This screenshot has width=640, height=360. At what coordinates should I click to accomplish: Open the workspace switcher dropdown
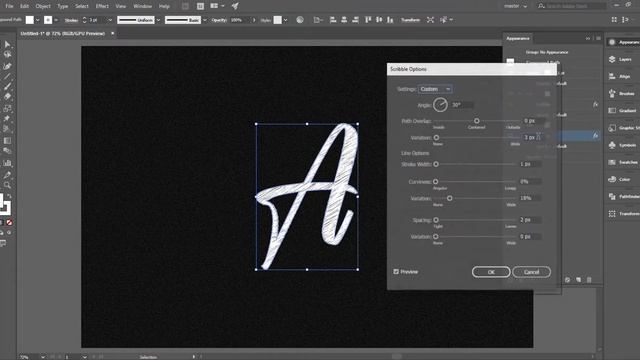515,6
